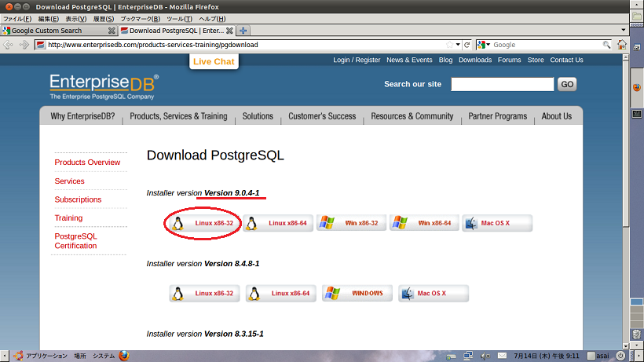This screenshot has height=362, width=644.
Task: Open the Store link
Action: [x=536, y=60]
